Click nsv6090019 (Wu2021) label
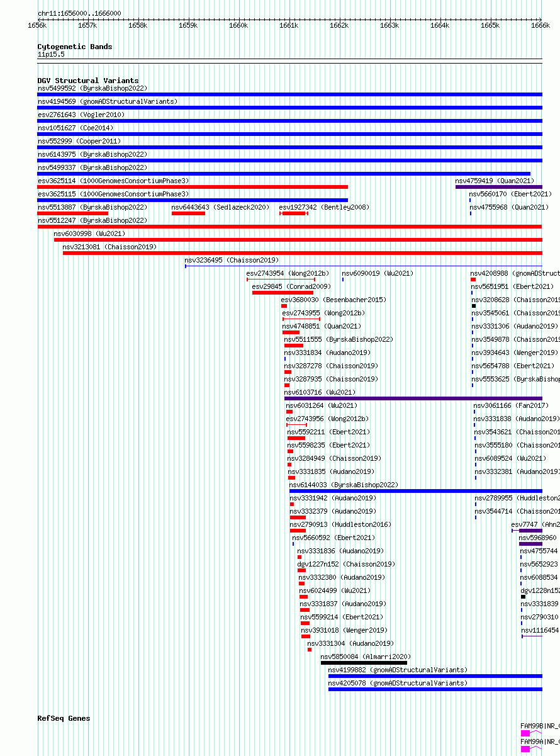 (378, 274)
